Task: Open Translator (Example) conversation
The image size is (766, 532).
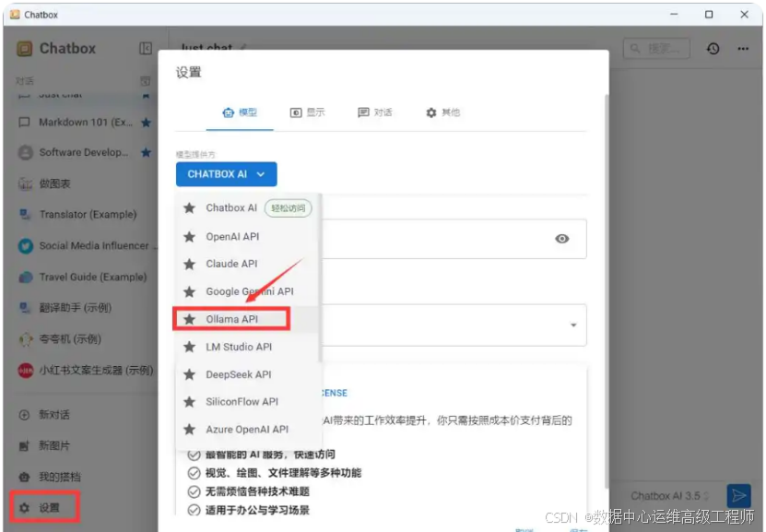Action: point(83,215)
